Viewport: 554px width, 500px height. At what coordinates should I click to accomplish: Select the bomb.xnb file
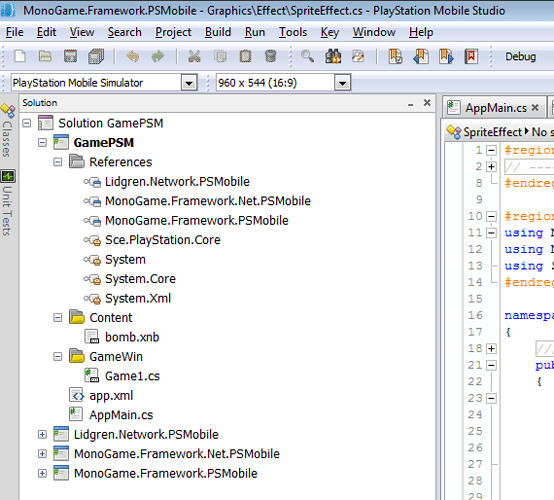click(132, 337)
